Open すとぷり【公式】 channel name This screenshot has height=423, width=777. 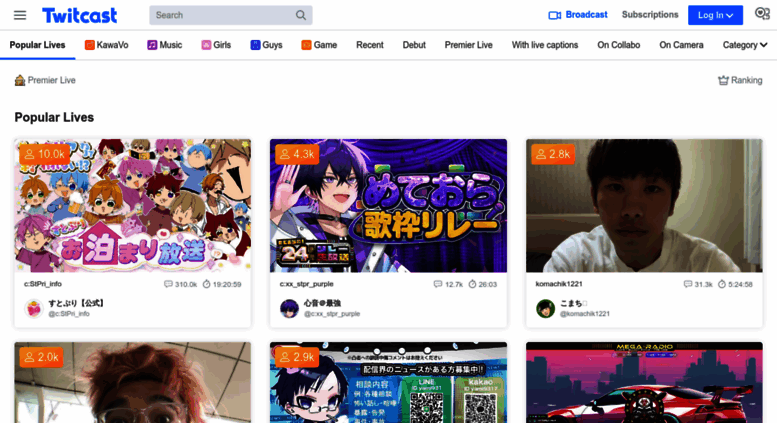[76, 303]
